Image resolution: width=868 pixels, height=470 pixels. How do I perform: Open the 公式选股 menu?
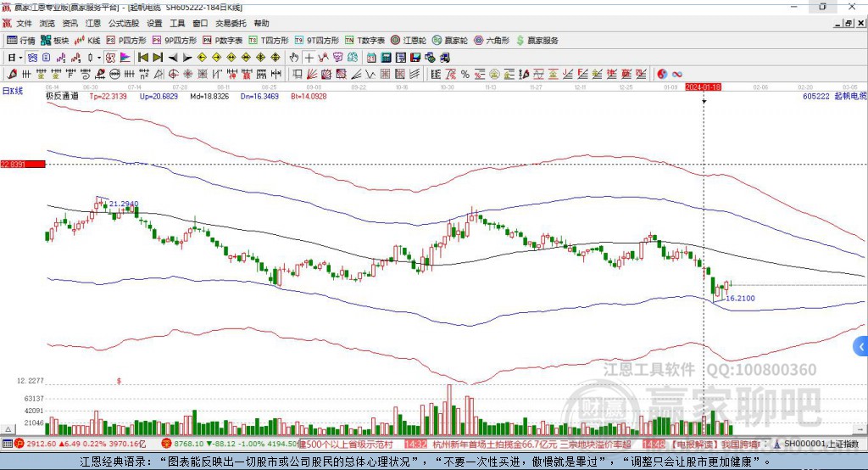pyautogui.click(x=124, y=23)
